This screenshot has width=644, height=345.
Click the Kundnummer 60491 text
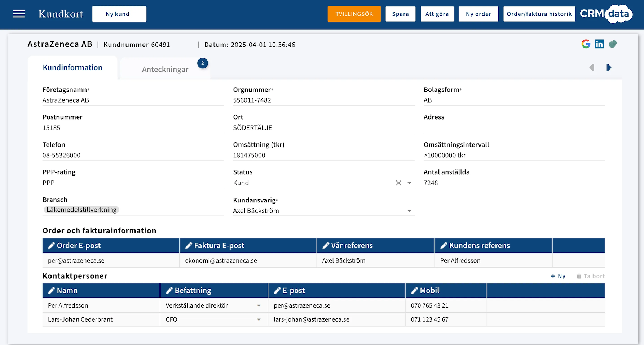click(x=137, y=45)
